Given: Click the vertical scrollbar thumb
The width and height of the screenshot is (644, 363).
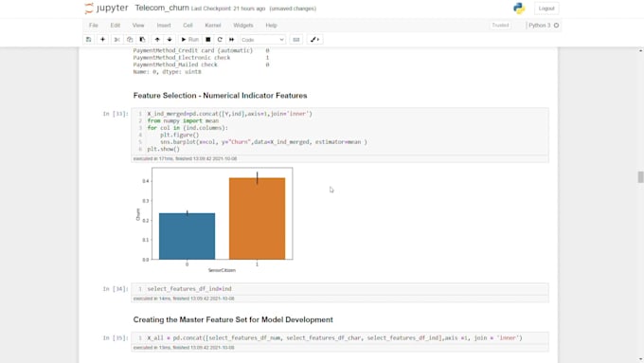Looking at the screenshot, I should pos(640,177).
